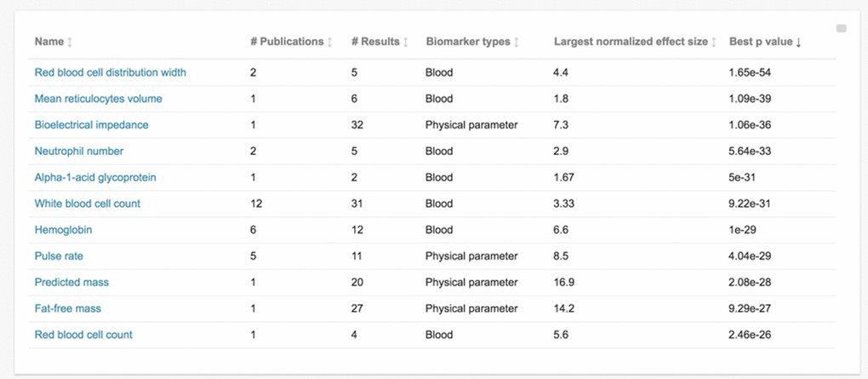Sort by Largest normalized effect size header
This screenshot has height=379, width=868.
630,43
